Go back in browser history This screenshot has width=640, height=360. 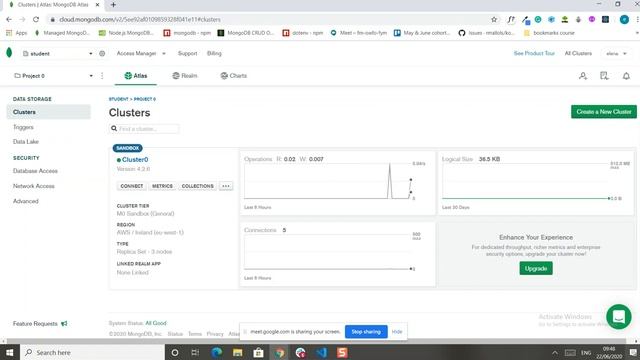coord(9,19)
